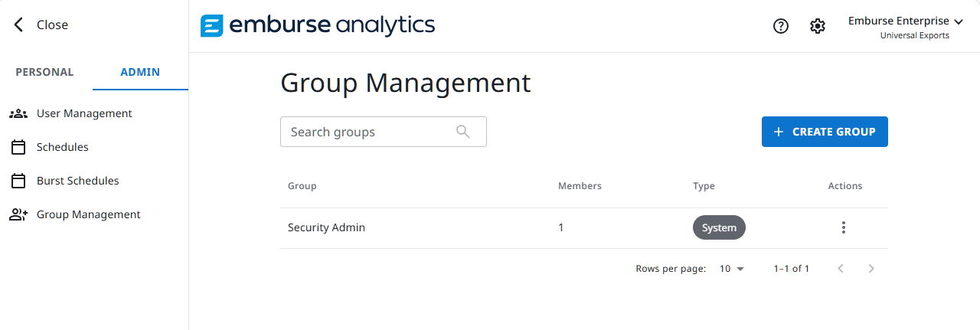Go to the previous page arrow
The image size is (980, 330).
click(841, 269)
